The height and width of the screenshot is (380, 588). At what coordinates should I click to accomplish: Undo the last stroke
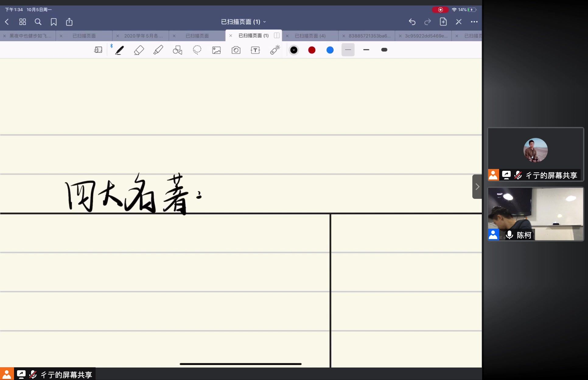[x=412, y=22]
